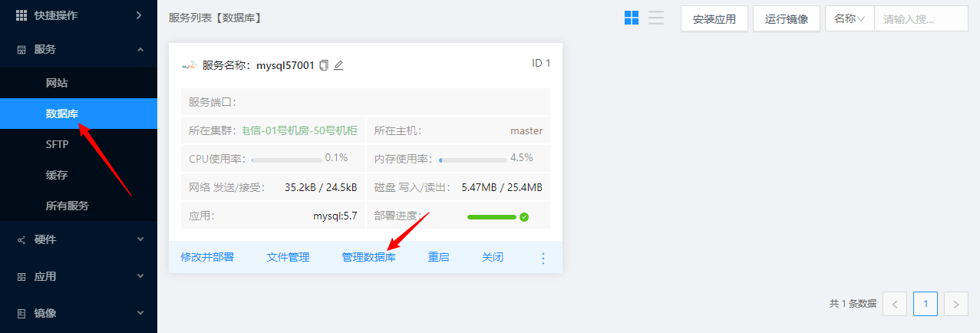
Task: Open 网站 in the sidebar
Action: point(57,83)
